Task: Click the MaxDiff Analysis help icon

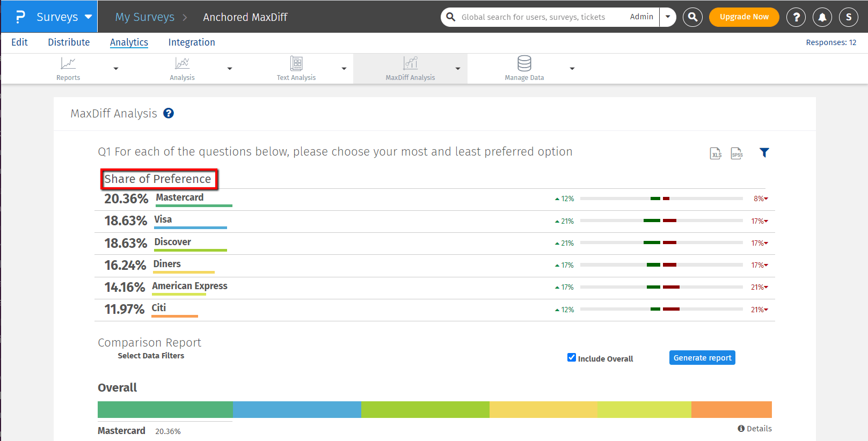Action: [x=169, y=113]
